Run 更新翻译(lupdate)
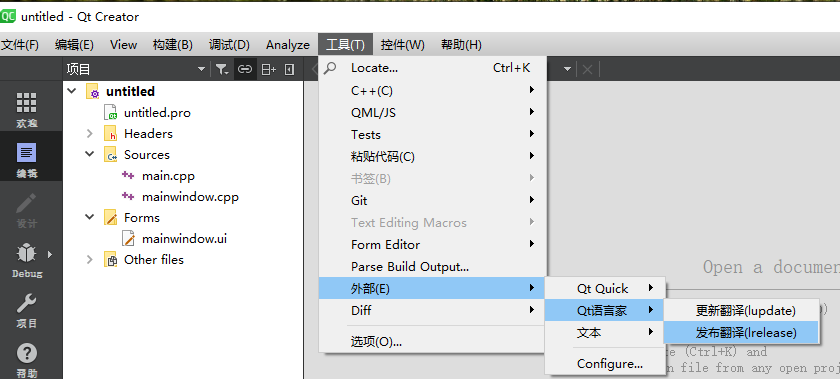The image size is (840, 379). tap(741, 310)
